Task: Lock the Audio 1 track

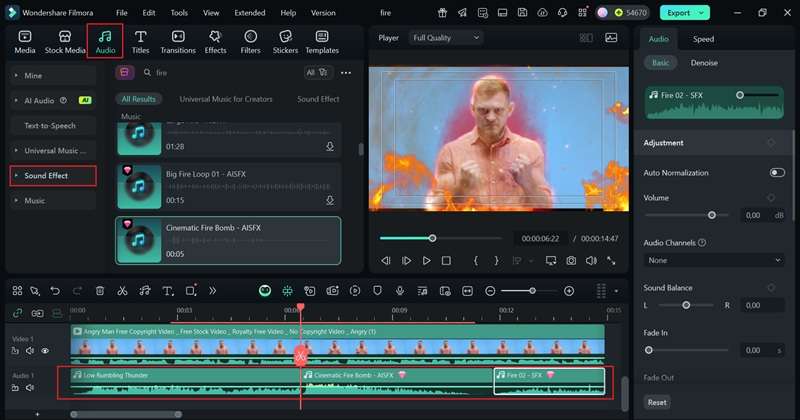Action: [x=15, y=388]
